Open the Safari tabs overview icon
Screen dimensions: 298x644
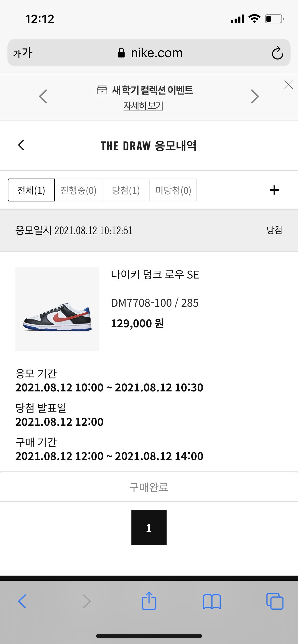tap(275, 601)
